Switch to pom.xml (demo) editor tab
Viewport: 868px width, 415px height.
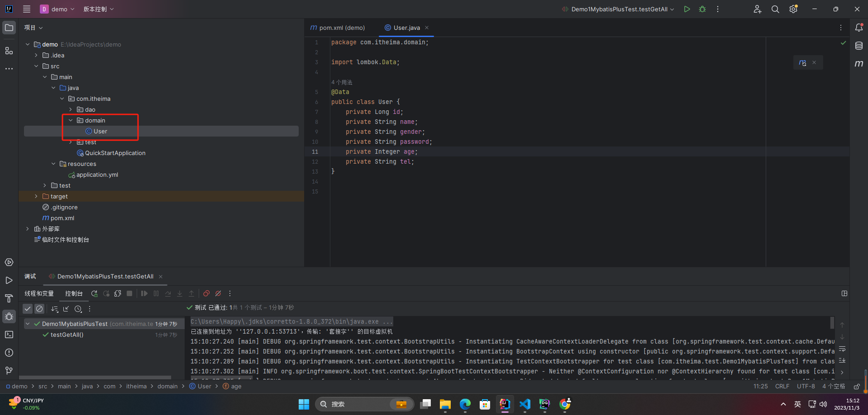338,28
